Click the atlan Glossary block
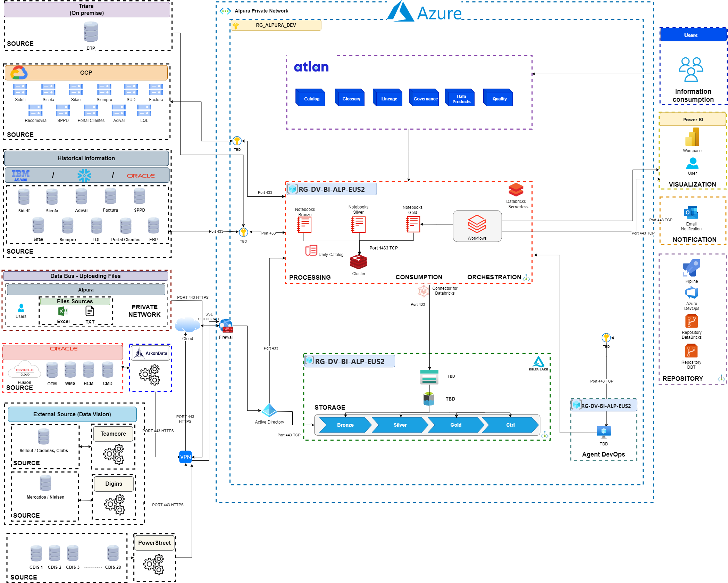 350,98
